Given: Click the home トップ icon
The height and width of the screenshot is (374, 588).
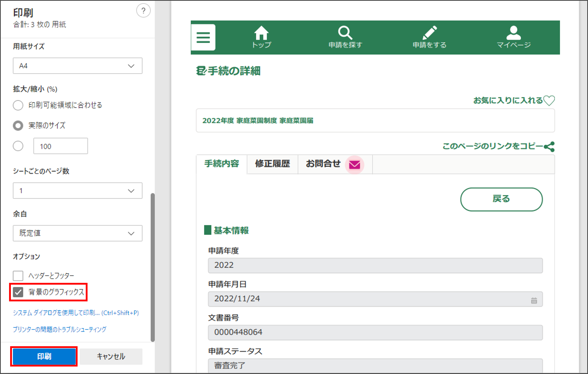Looking at the screenshot, I should 261,33.
